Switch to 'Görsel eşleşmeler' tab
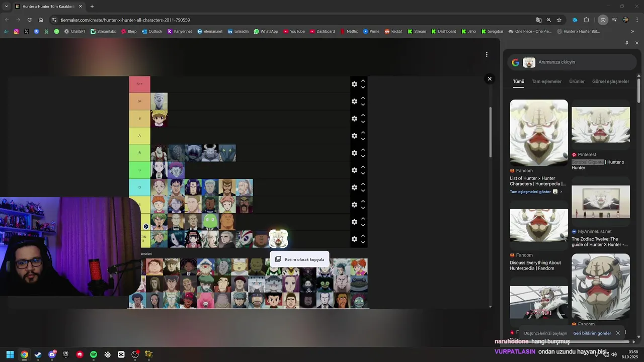The width and height of the screenshot is (644, 362). [x=610, y=81]
